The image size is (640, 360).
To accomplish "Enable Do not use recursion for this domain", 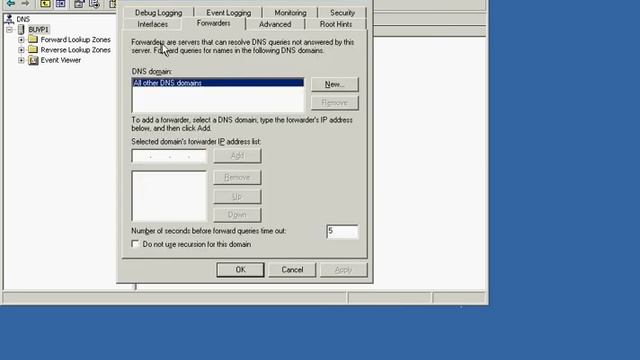I will click(135, 244).
